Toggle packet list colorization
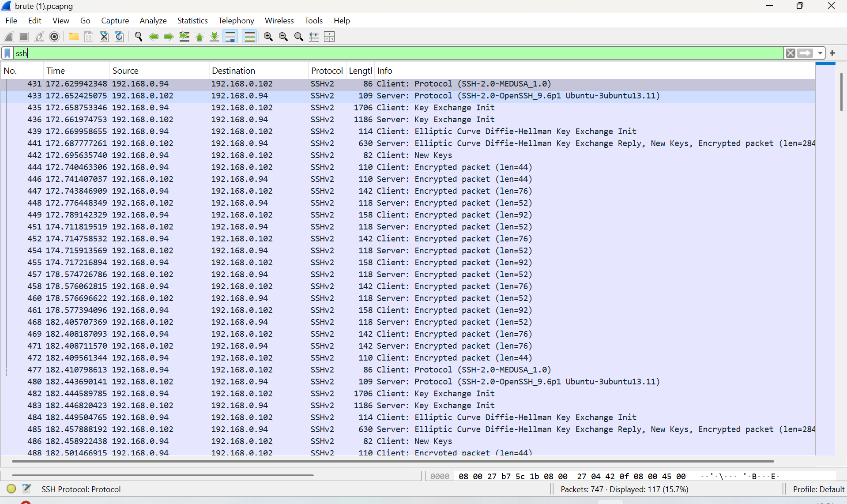 (249, 37)
